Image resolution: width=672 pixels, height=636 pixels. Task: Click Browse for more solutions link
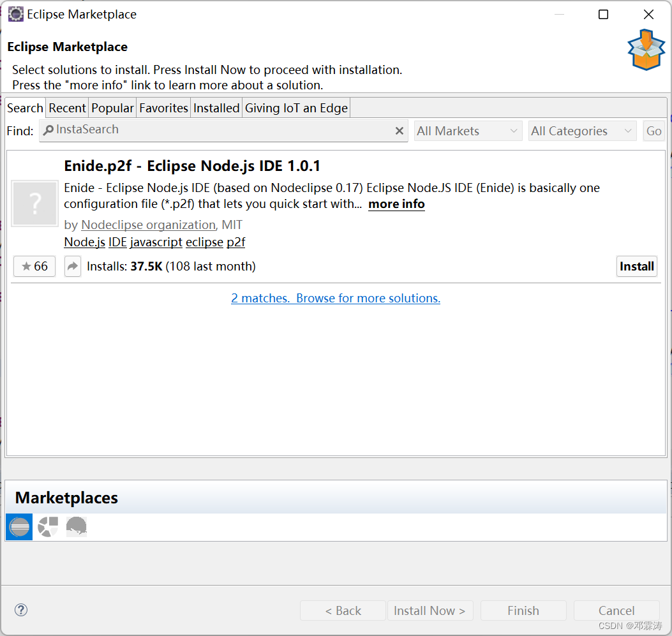pos(368,298)
